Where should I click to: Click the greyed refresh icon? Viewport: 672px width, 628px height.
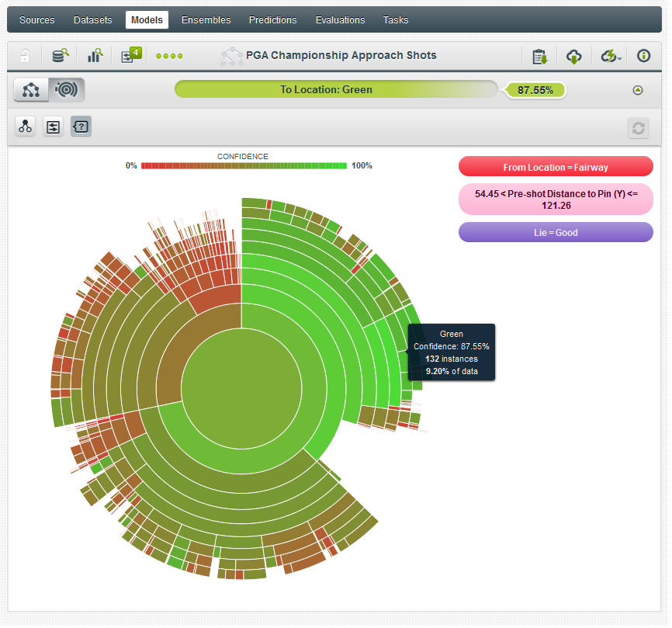pyautogui.click(x=638, y=128)
